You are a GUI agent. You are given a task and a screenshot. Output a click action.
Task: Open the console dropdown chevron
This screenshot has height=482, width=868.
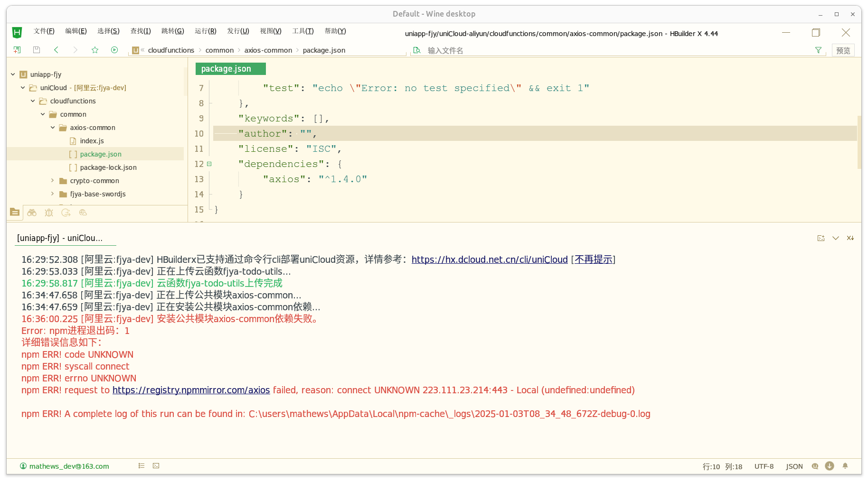(x=836, y=238)
